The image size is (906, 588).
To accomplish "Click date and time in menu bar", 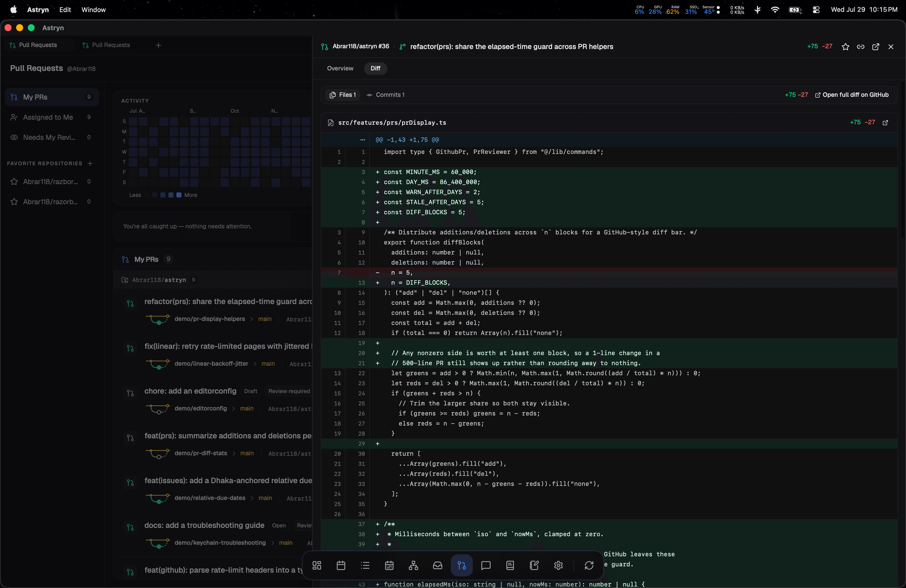I will pyautogui.click(x=864, y=10).
